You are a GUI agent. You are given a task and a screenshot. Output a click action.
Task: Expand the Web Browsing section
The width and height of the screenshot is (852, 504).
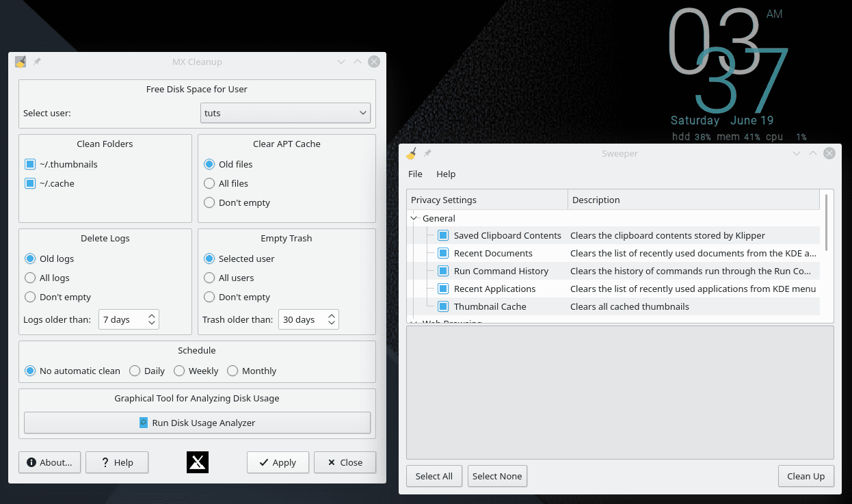(413, 321)
